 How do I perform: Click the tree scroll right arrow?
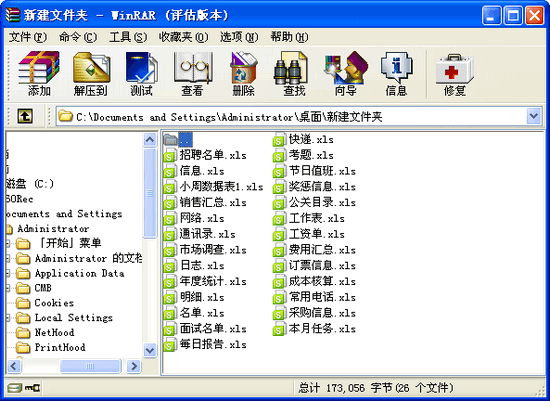click(134, 366)
